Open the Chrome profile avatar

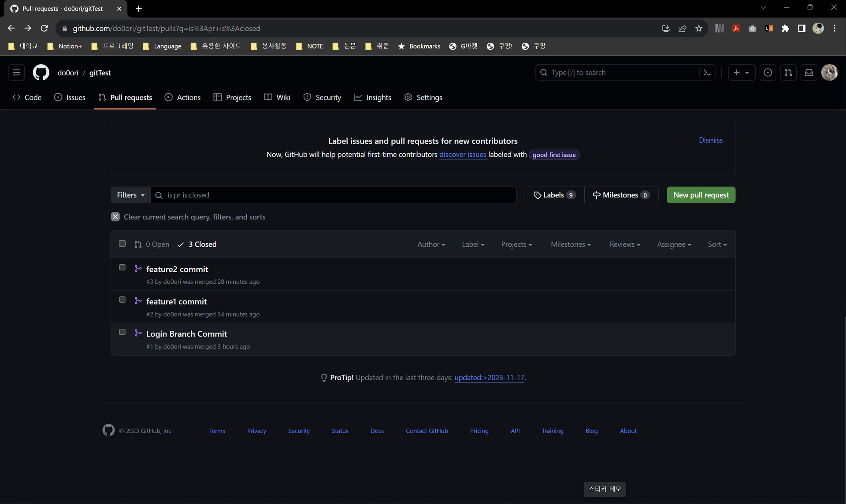click(818, 28)
